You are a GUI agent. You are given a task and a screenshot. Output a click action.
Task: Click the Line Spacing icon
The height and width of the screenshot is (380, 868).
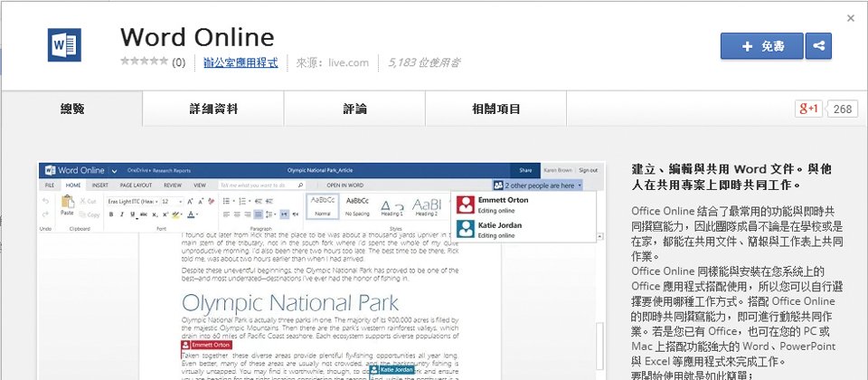(269, 214)
